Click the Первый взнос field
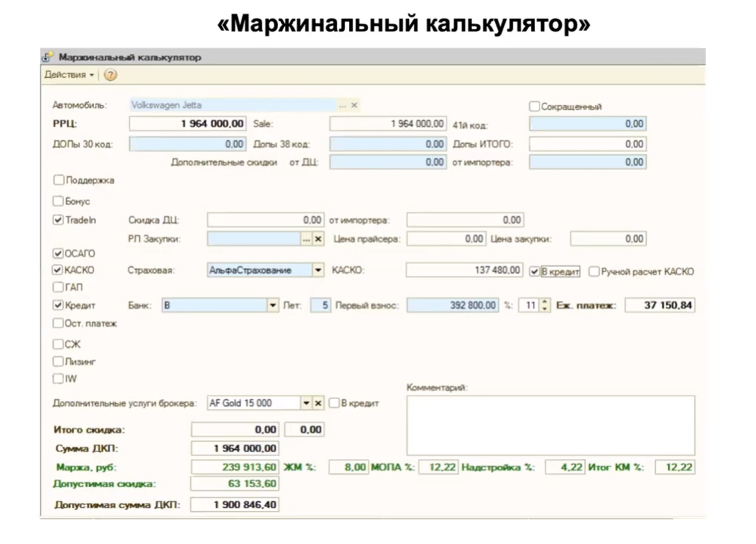Image resolution: width=756 pixels, height=544 pixels. (x=453, y=305)
